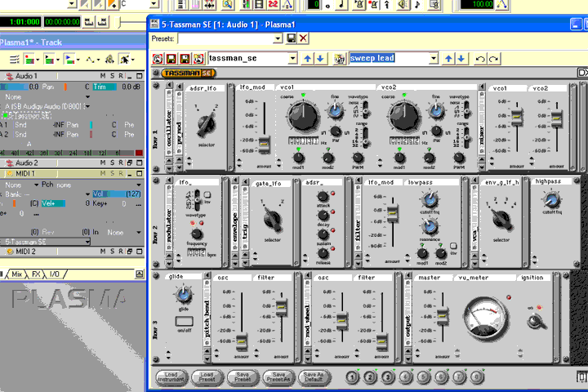This screenshot has height=392, width=588.
Task: Click the master amount fader in output section
Action: pos(443,315)
